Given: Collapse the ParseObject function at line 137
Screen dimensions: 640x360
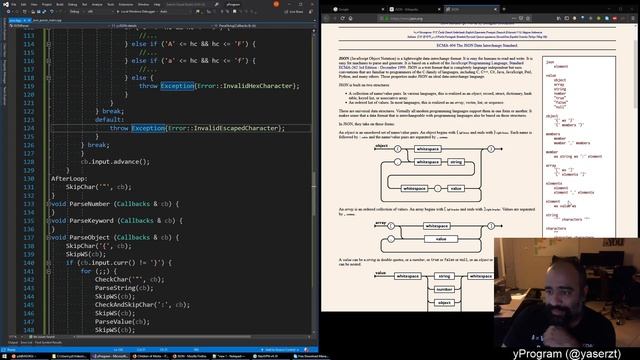Looking at the screenshot, I should click(x=49, y=237).
